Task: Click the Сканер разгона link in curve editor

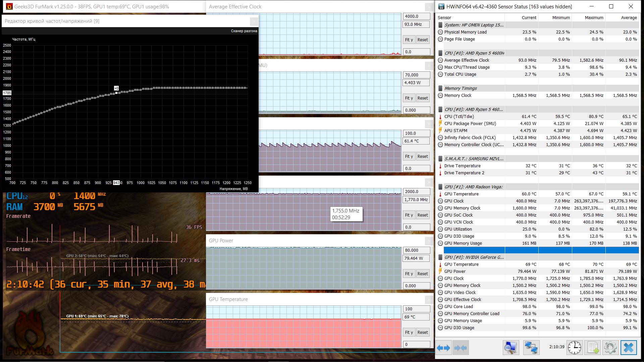Action: click(244, 31)
